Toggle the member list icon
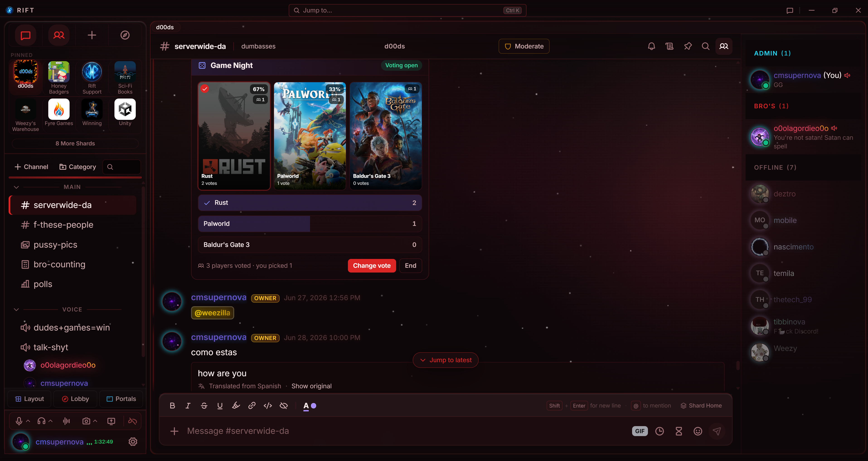Viewport: 868px width, 461px height. click(724, 46)
